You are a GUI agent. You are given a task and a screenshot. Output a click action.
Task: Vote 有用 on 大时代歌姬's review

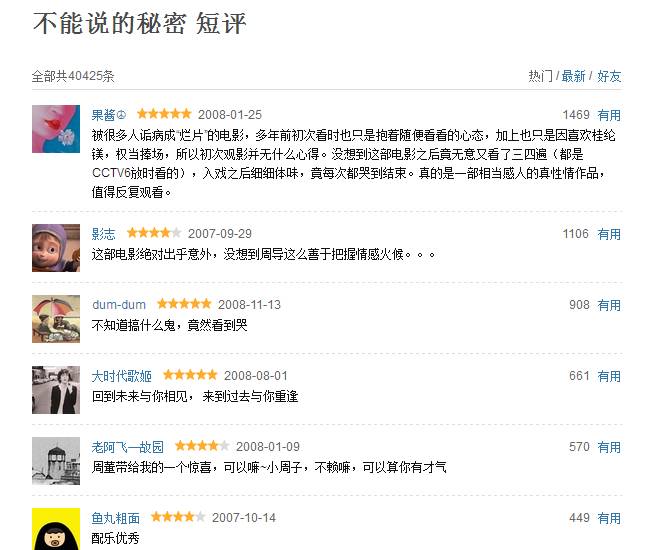point(609,376)
